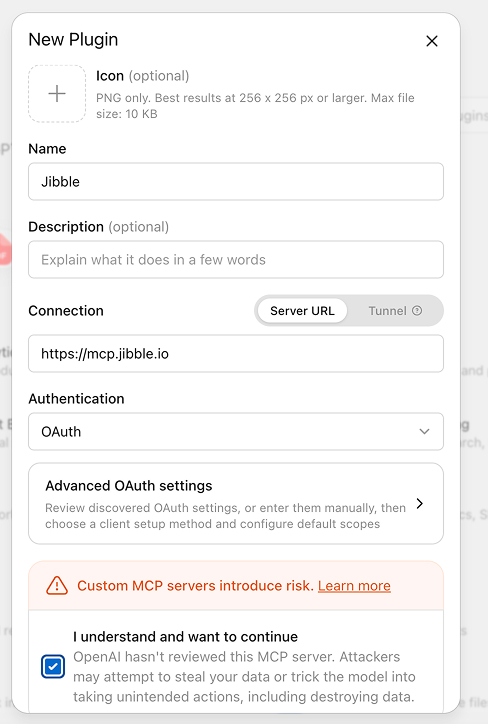This screenshot has height=724, width=488.
Task: Click the "I understand and want to continue" label
Action: 185,637
